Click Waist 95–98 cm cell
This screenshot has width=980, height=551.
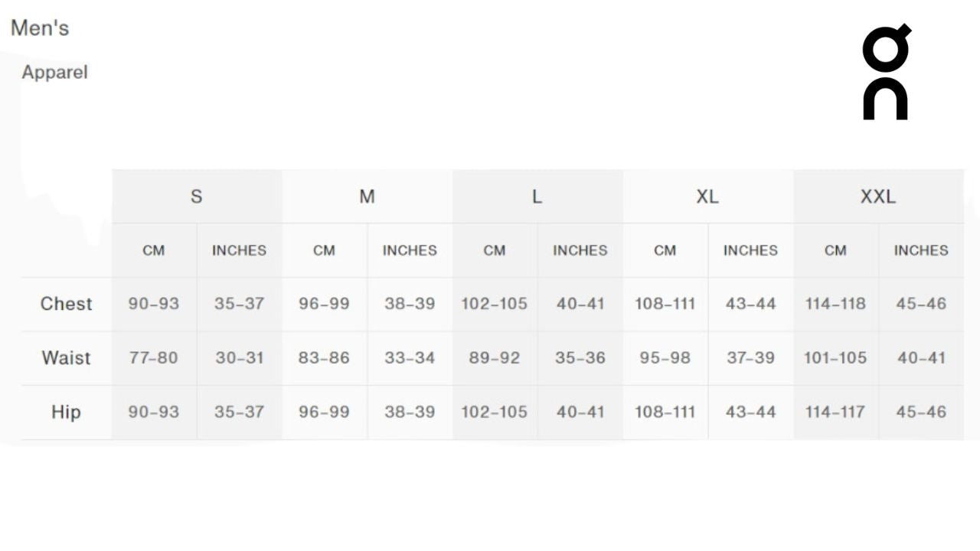(665, 357)
